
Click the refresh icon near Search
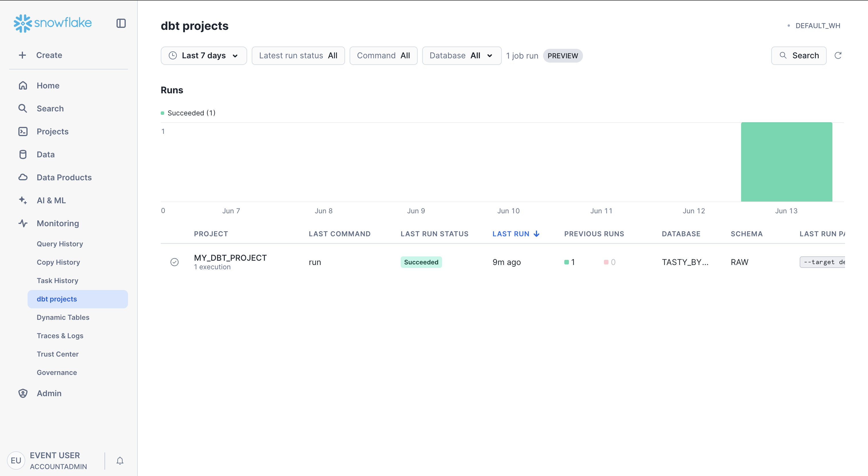838,56
